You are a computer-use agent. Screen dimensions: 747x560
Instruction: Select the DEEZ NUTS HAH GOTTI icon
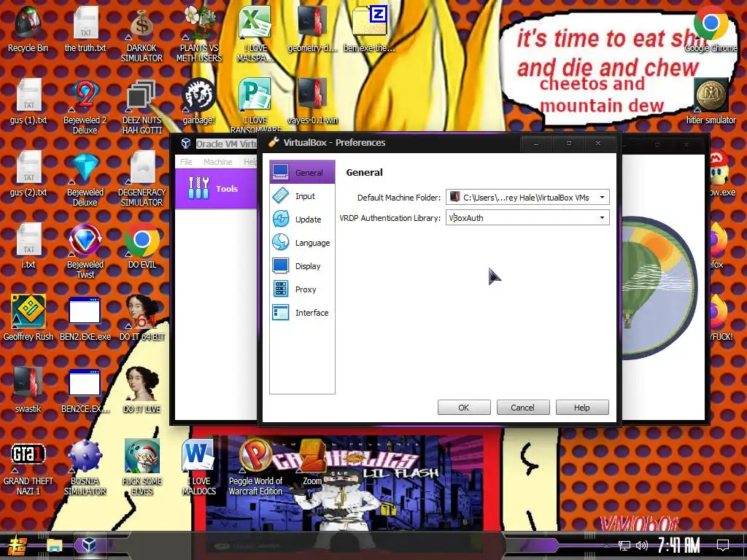tap(142, 106)
